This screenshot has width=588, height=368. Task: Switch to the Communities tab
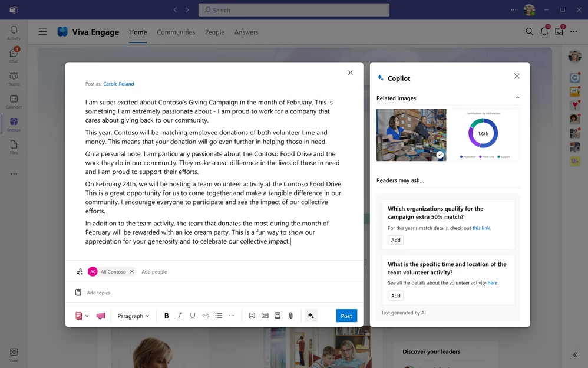(x=174, y=32)
